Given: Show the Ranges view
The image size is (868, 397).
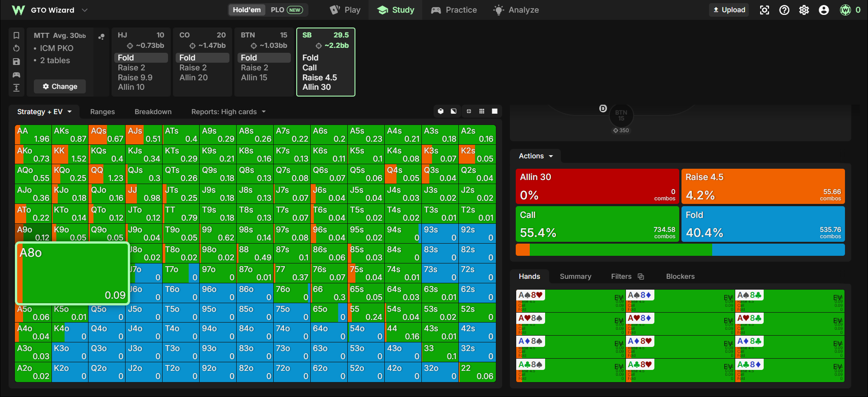Looking at the screenshot, I should point(103,112).
